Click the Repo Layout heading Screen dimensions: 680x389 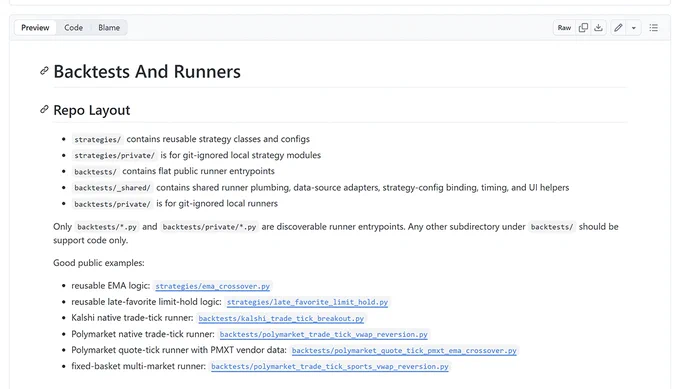[x=92, y=110]
